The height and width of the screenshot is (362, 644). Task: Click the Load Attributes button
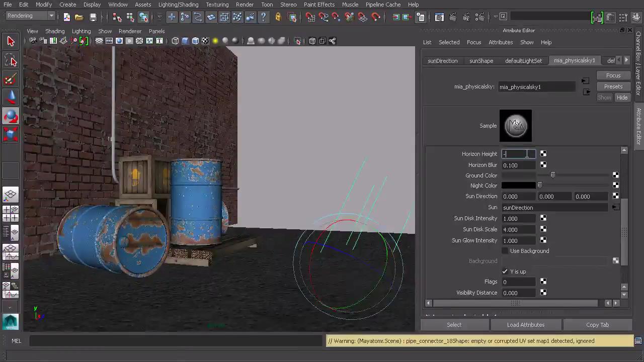tap(525, 325)
